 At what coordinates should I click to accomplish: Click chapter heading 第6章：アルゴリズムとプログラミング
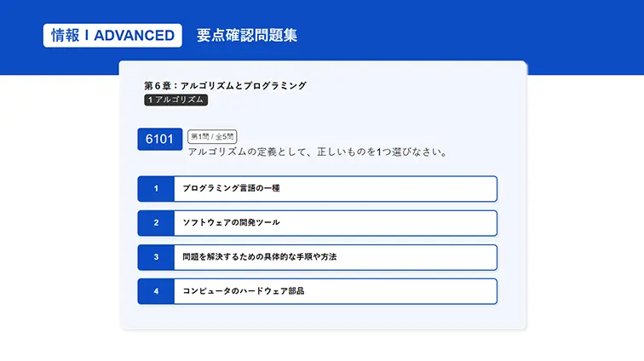coord(225,85)
